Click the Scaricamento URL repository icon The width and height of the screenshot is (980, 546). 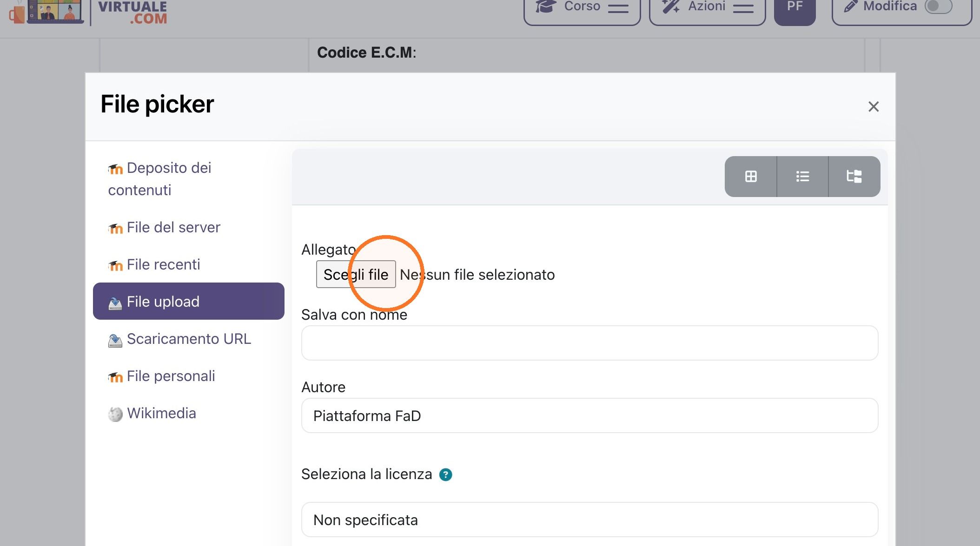tap(115, 340)
